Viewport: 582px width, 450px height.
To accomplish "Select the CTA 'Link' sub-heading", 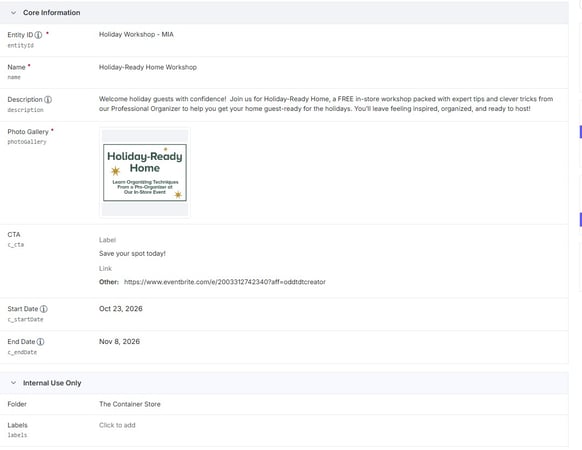I will 105,268.
